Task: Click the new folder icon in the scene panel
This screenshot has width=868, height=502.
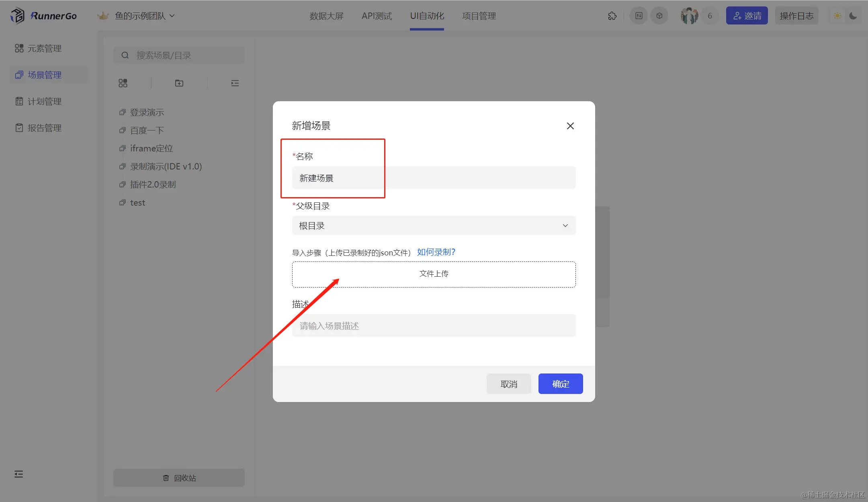Action: click(x=179, y=83)
